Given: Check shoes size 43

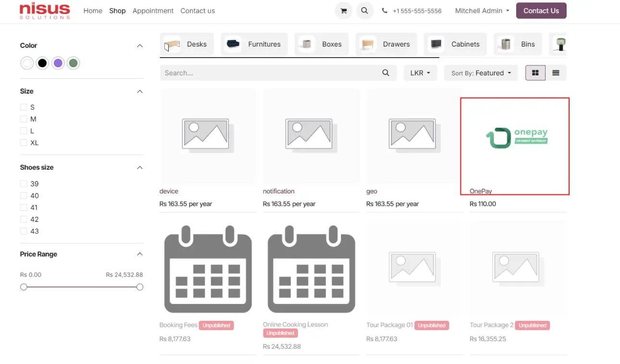Looking at the screenshot, I should click(23, 231).
